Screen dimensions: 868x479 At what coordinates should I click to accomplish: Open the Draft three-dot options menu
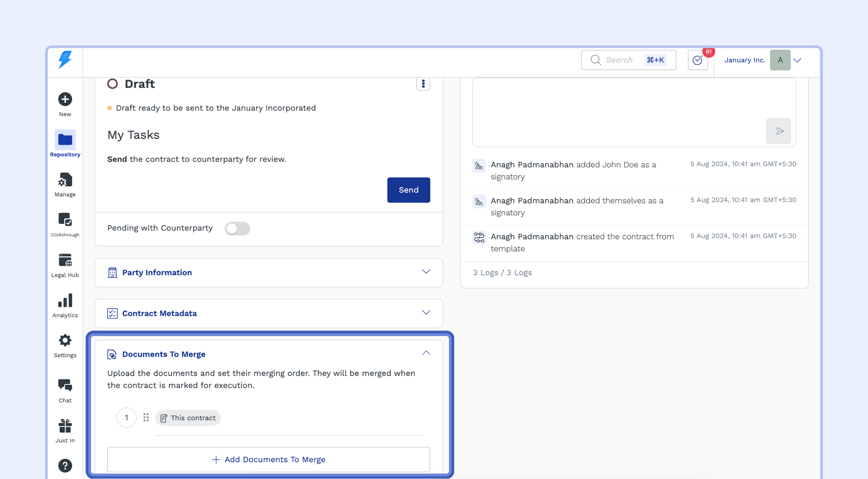(x=423, y=84)
